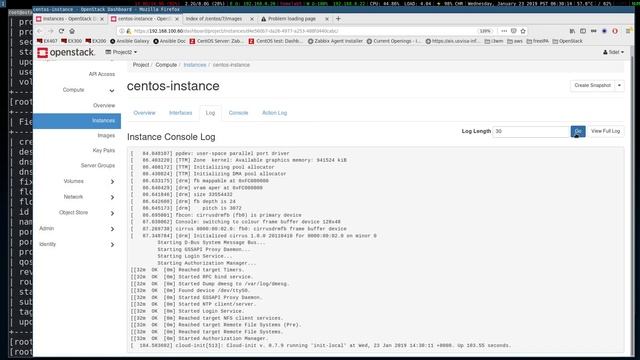Click the Instances breadcrumb link
Image resolution: width=640 pixels, height=360 pixels.
pos(195,65)
